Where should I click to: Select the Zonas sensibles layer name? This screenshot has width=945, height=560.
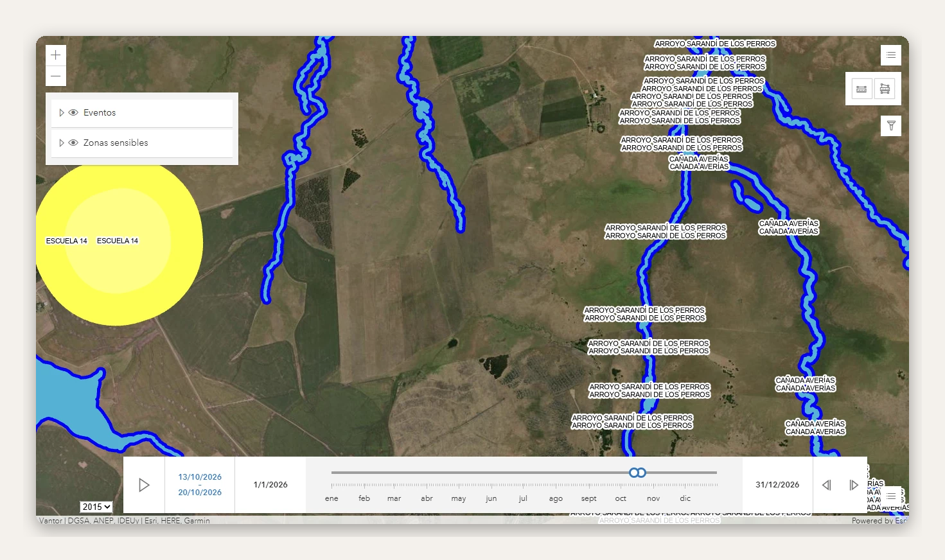coord(116,143)
